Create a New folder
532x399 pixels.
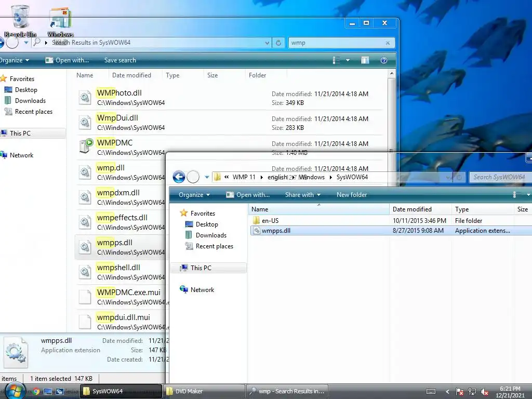(x=352, y=195)
